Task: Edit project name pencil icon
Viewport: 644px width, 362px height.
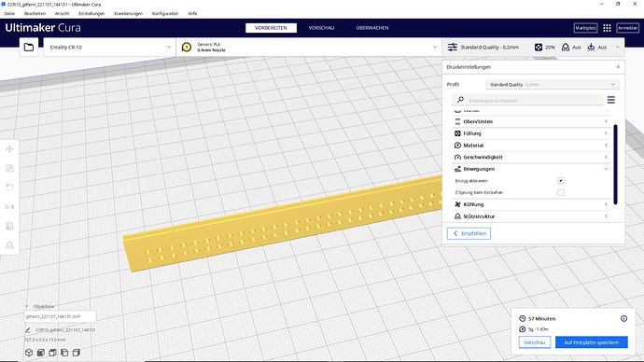Action: click(x=27, y=329)
